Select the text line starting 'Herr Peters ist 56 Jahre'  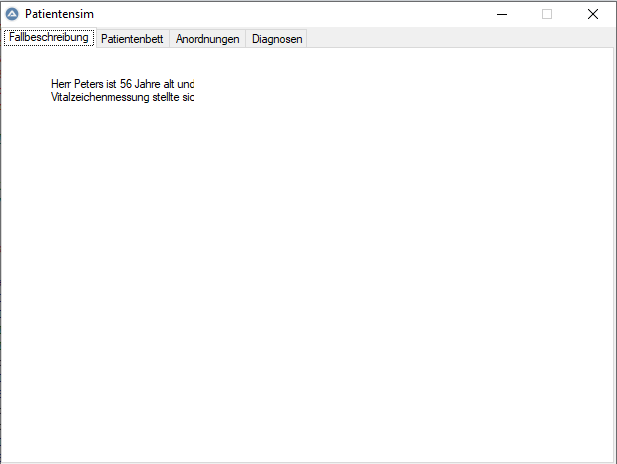(122, 84)
